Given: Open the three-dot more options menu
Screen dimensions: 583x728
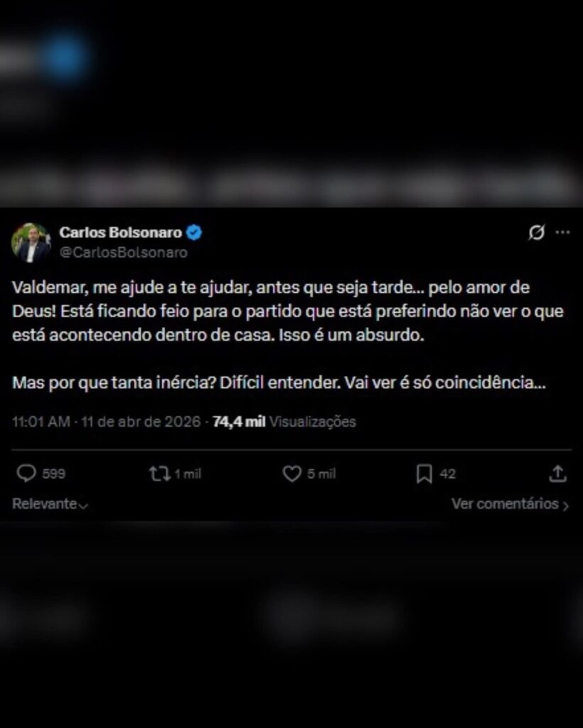Looking at the screenshot, I should tap(562, 232).
